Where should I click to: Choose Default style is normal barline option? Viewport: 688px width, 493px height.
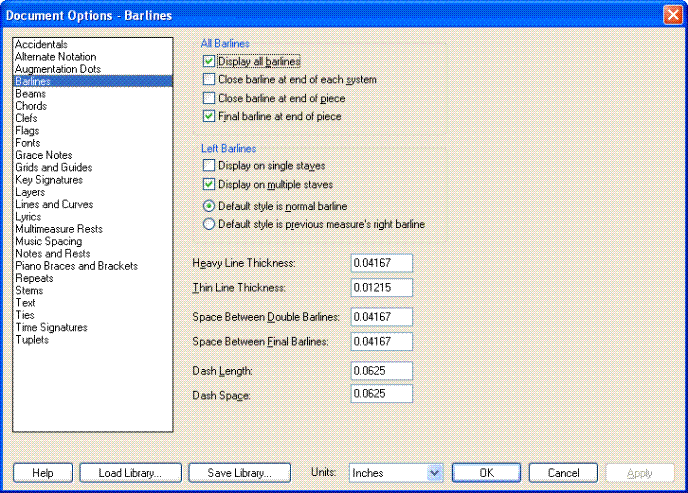(x=209, y=206)
